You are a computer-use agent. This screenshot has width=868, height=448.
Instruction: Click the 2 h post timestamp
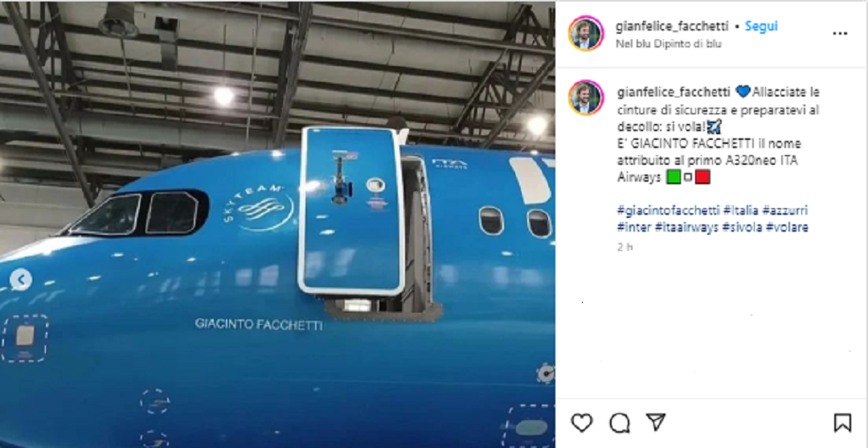click(624, 247)
